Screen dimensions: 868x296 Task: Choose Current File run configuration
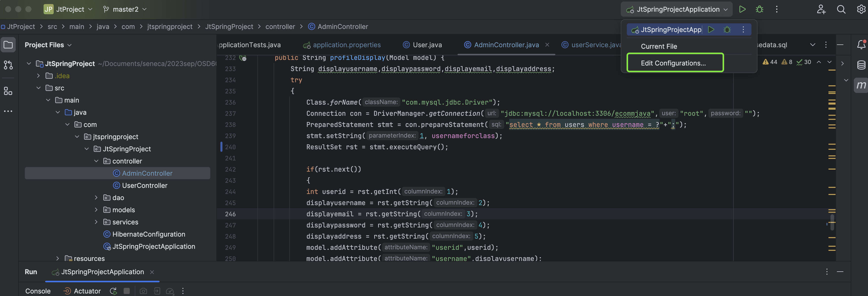click(659, 46)
